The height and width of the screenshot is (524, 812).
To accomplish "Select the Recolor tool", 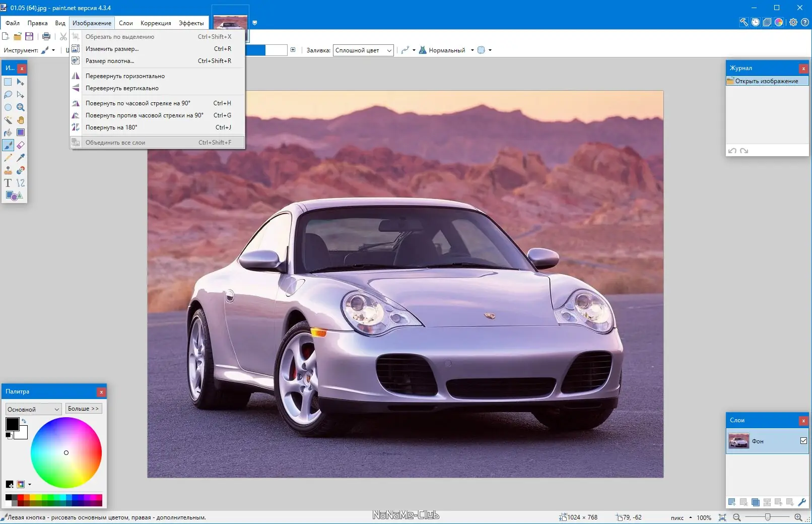I will pos(21,170).
